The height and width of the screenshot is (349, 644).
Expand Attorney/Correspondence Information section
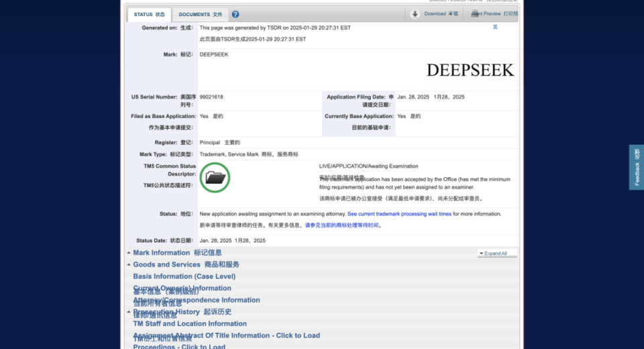tap(196, 300)
